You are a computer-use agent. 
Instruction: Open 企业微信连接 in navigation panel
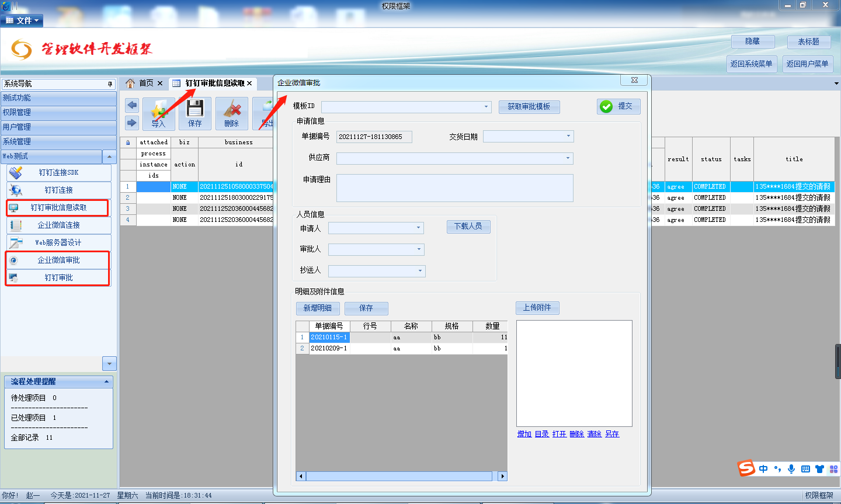58,225
